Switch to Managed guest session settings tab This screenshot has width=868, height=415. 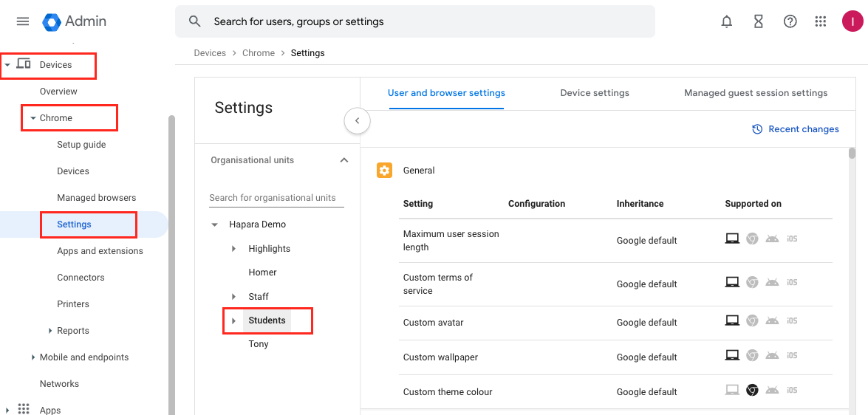pos(756,93)
